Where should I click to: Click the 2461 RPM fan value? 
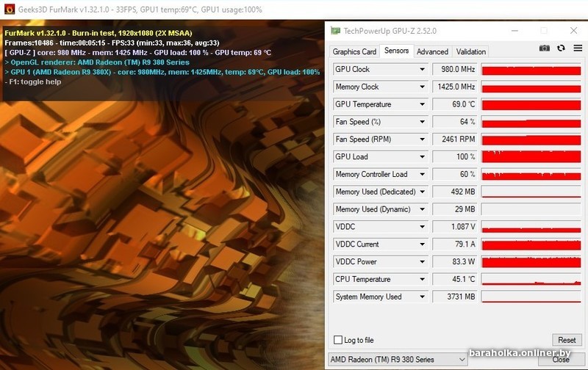pyautogui.click(x=454, y=139)
